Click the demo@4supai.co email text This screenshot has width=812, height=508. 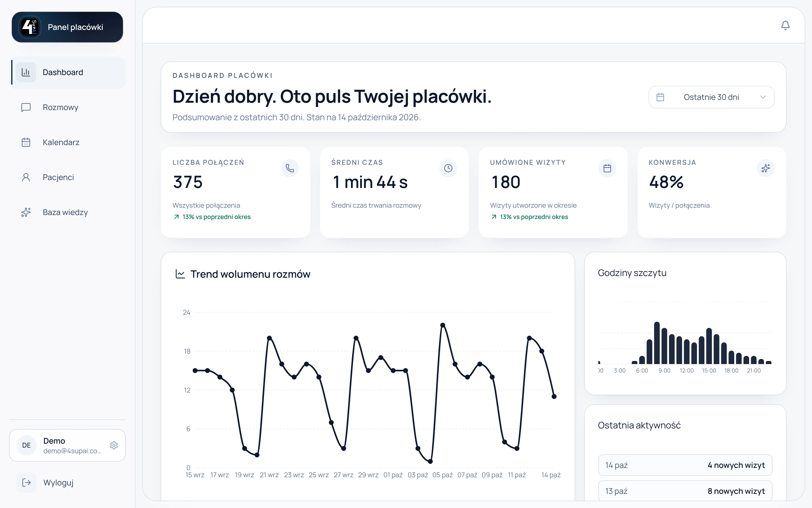coord(72,451)
